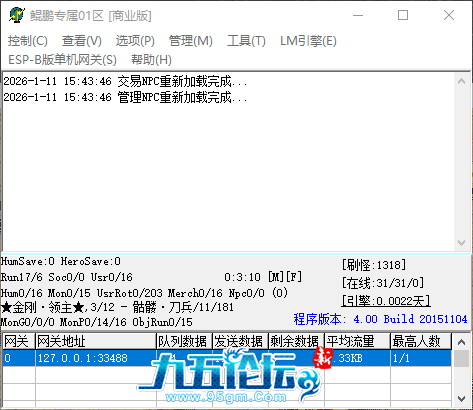This screenshot has height=410, width=473.
Task: Click the 程序版本 4.00 Build label
Action: 380,319
